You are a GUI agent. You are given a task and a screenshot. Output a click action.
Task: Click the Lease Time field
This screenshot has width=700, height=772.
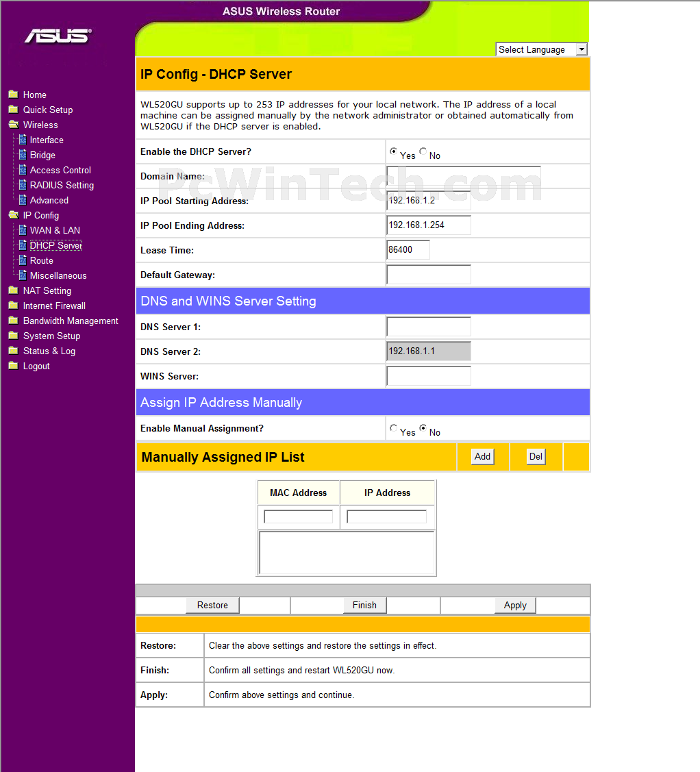(408, 249)
